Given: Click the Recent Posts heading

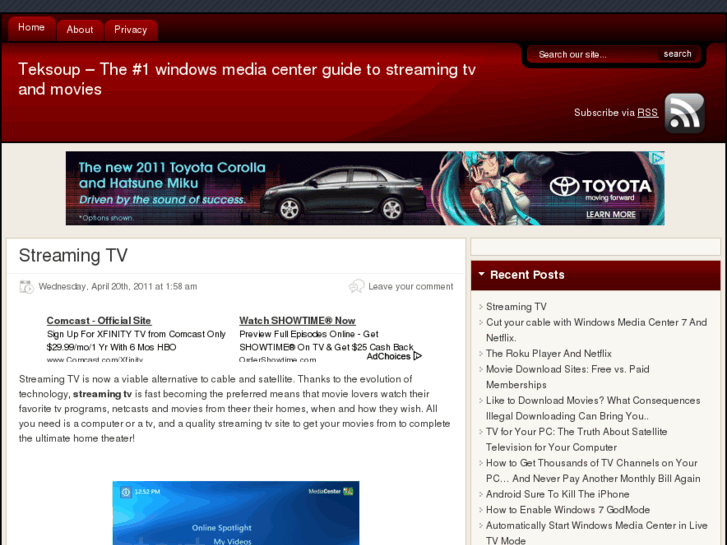Looking at the screenshot, I should [527, 275].
